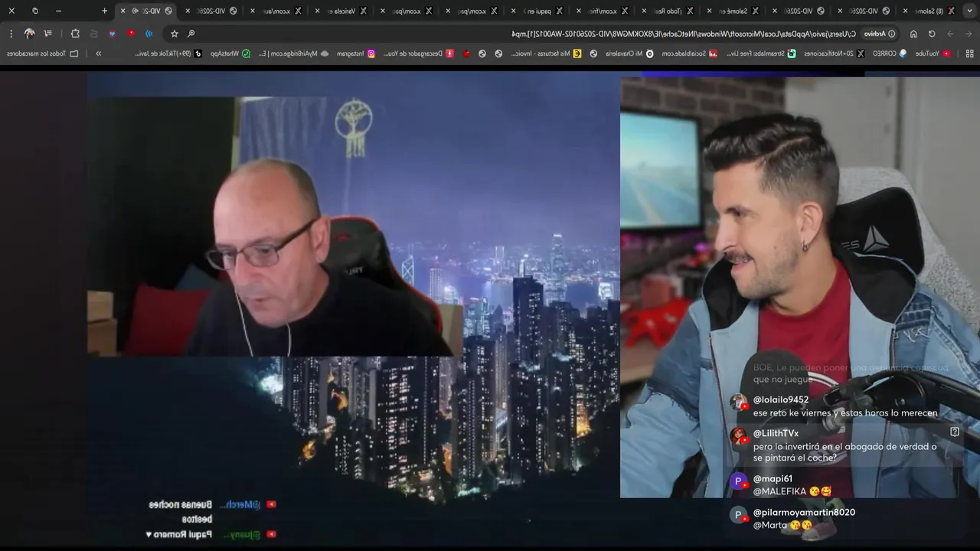This screenshot has width=980, height=551.
Task: Click the home icon in toolbar
Action: point(913,34)
